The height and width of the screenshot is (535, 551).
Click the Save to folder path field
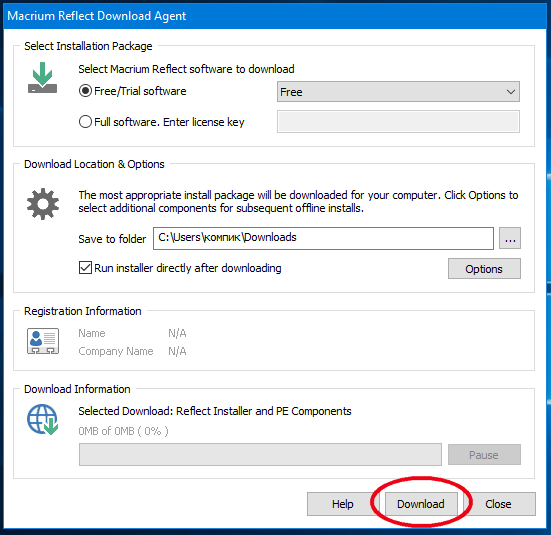323,238
